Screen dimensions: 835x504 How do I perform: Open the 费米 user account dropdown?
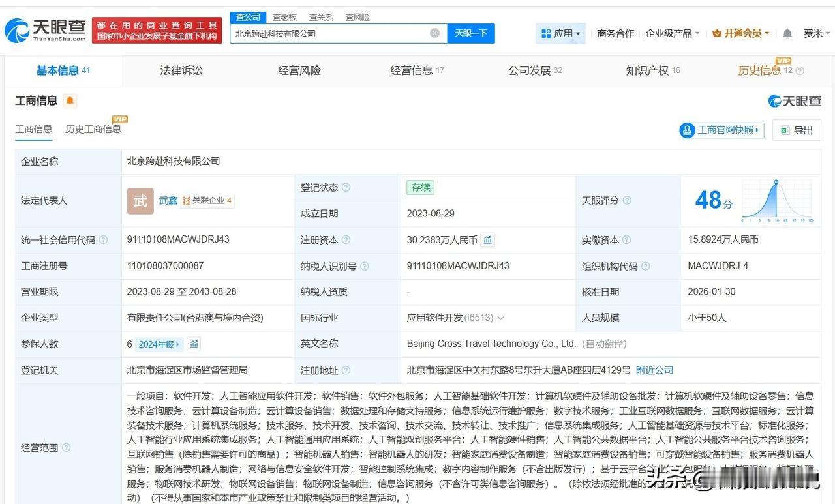[817, 33]
